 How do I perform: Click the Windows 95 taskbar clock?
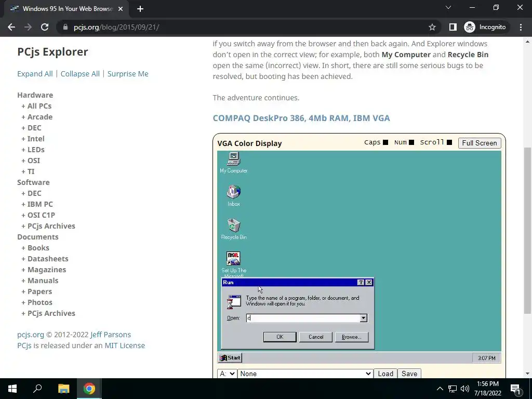pos(486,358)
